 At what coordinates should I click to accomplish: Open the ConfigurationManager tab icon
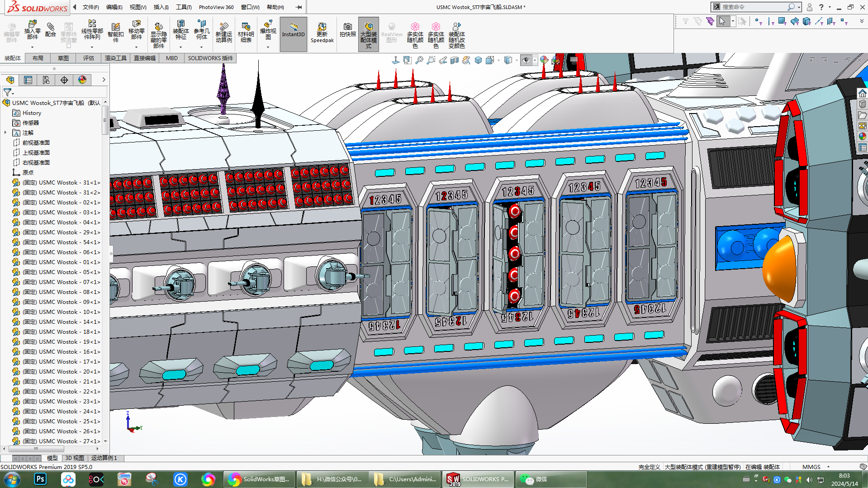pos(46,80)
